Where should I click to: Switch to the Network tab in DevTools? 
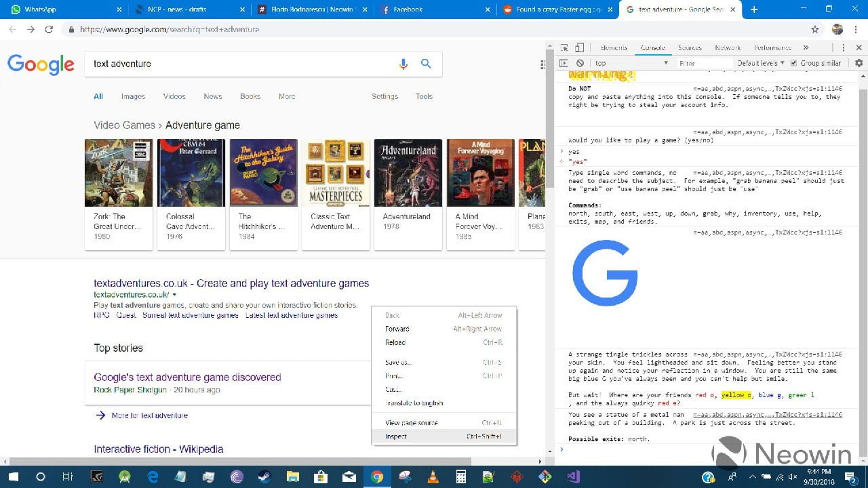727,48
